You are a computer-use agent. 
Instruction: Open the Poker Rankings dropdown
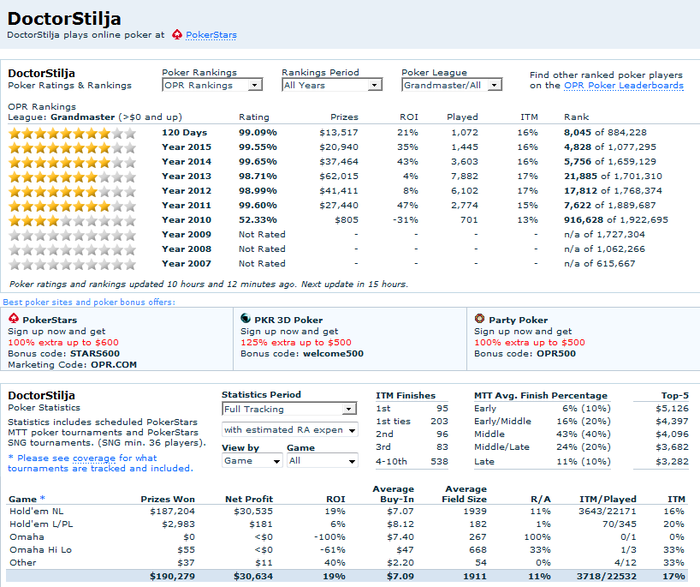[212, 85]
